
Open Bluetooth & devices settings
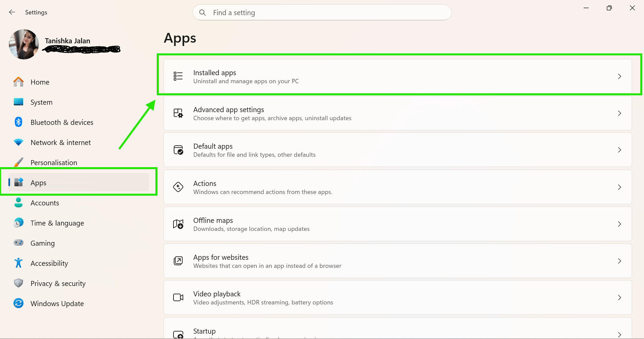pyautogui.click(x=79, y=122)
